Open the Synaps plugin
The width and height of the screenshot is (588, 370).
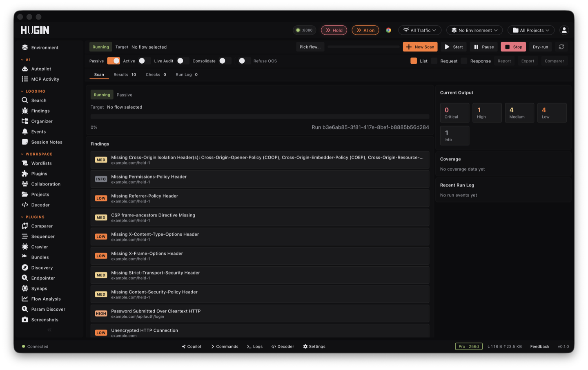click(34, 288)
